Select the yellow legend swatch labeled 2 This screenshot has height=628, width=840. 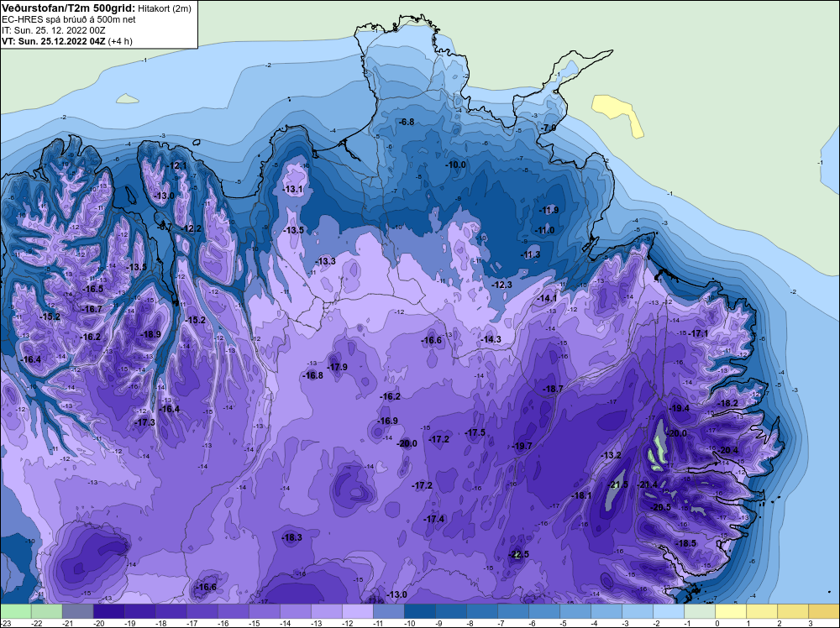click(792, 611)
